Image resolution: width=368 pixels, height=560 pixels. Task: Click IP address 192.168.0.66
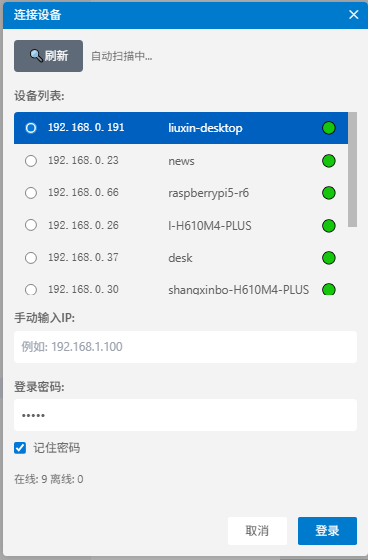[83, 192]
